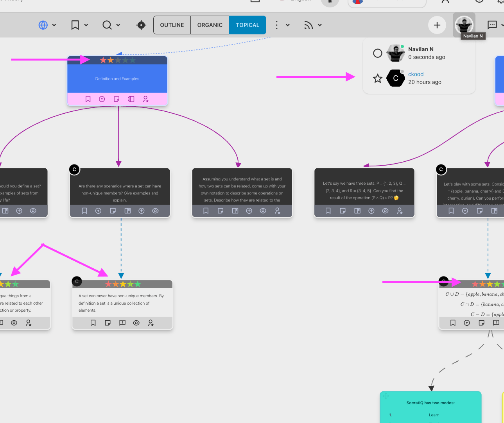Click user-star icon on 'Assuming you understand' card
This screenshot has height=423, width=504.
(277, 211)
